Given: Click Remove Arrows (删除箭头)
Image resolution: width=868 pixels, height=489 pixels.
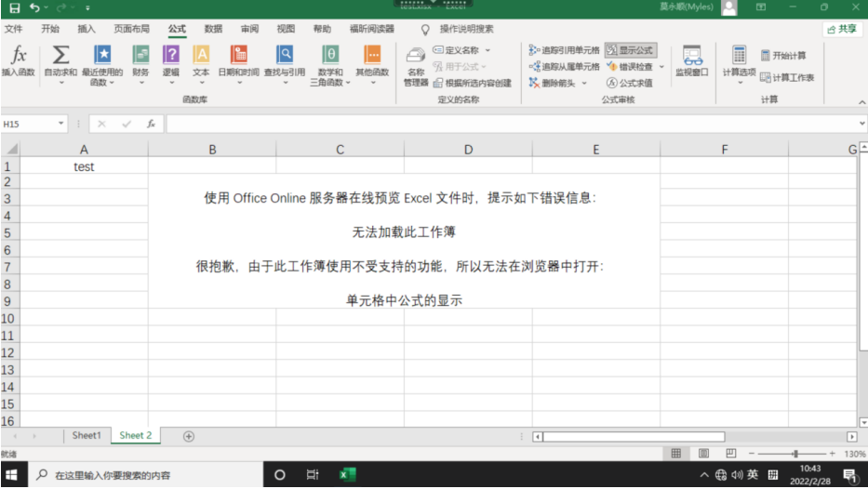Looking at the screenshot, I should (x=553, y=83).
